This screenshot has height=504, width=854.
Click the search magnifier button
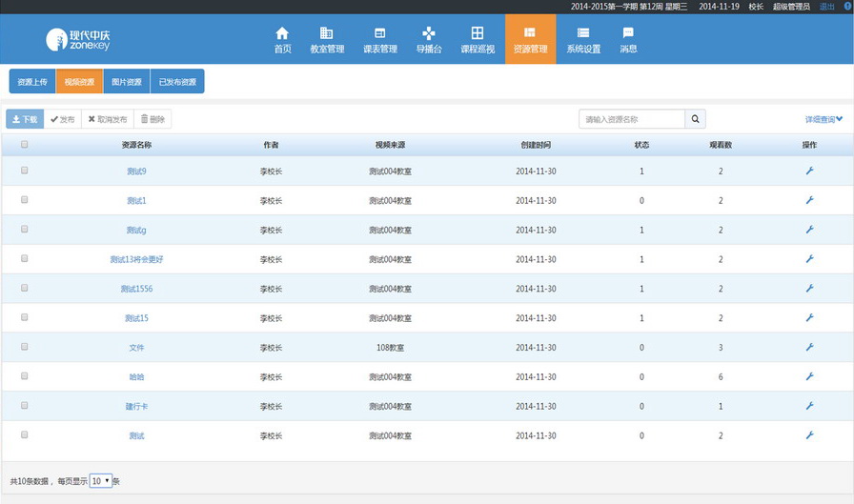[696, 119]
